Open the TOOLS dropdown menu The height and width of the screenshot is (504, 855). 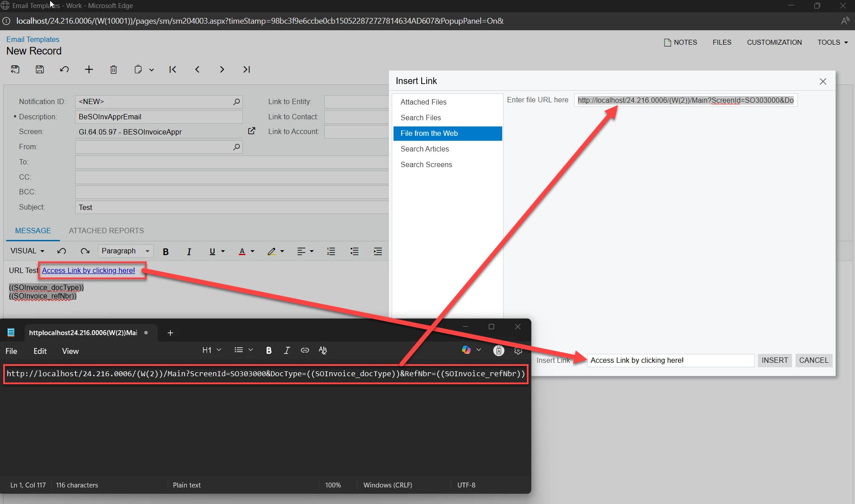(x=833, y=42)
